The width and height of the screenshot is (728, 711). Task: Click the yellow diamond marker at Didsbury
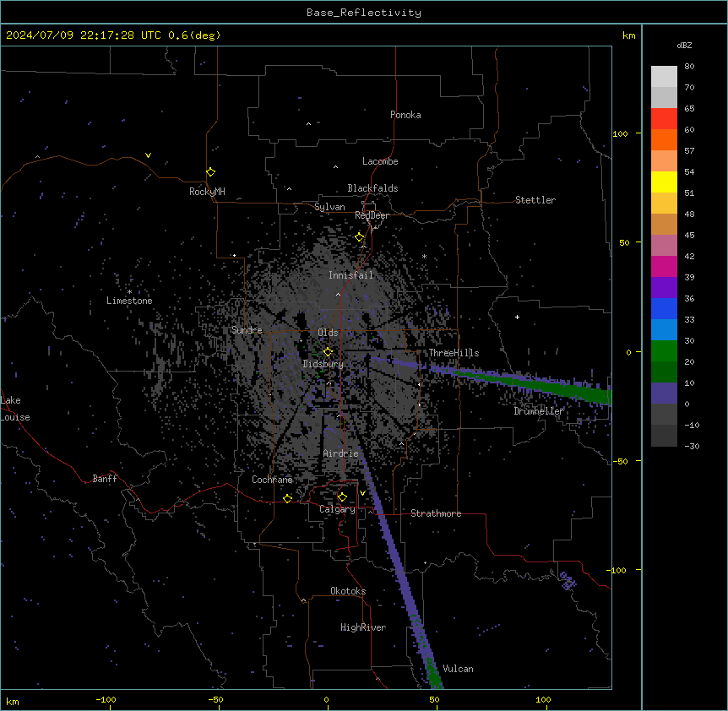pyautogui.click(x=328, y=352)
